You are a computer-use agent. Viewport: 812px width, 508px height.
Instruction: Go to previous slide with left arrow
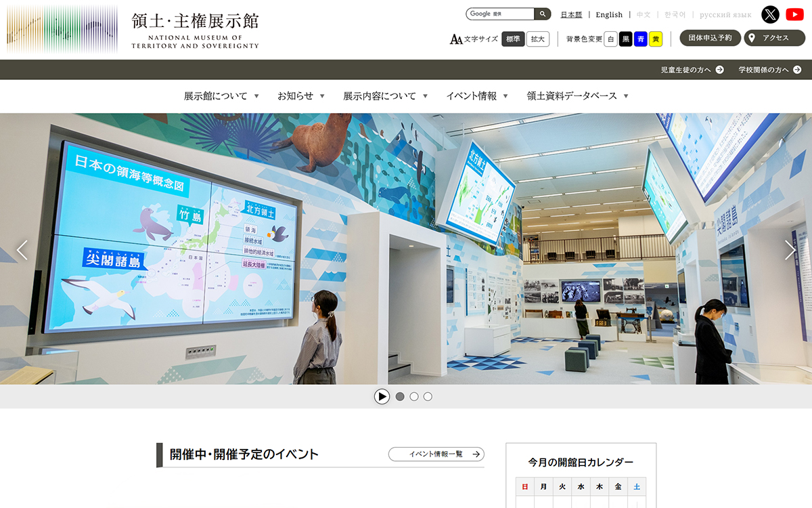pyautogui.click(x=22, y=250)
